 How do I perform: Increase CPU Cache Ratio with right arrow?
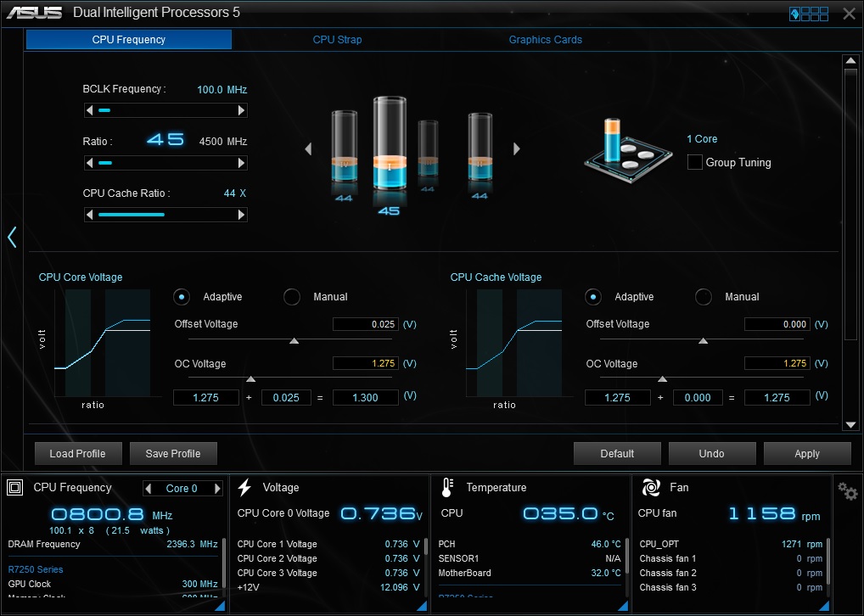241,215
